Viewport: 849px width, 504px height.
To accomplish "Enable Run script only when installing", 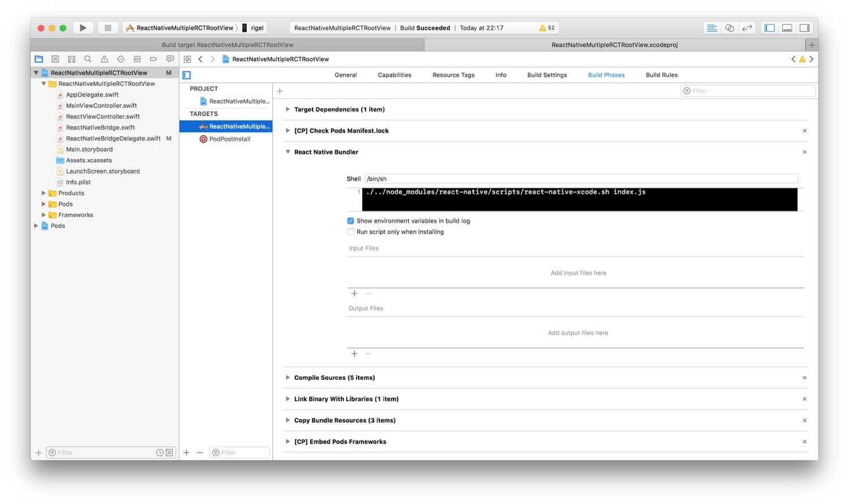I will (350, 232).
